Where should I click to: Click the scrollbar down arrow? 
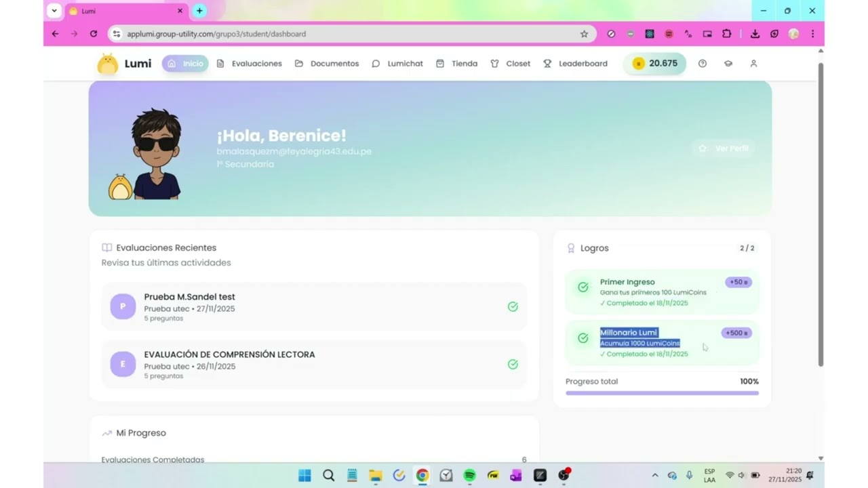click(821, 459)
